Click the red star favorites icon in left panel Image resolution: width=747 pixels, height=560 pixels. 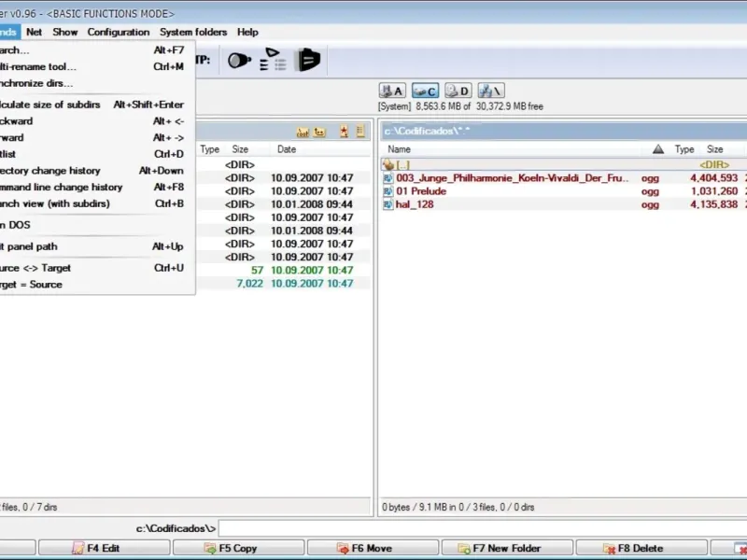344,133
